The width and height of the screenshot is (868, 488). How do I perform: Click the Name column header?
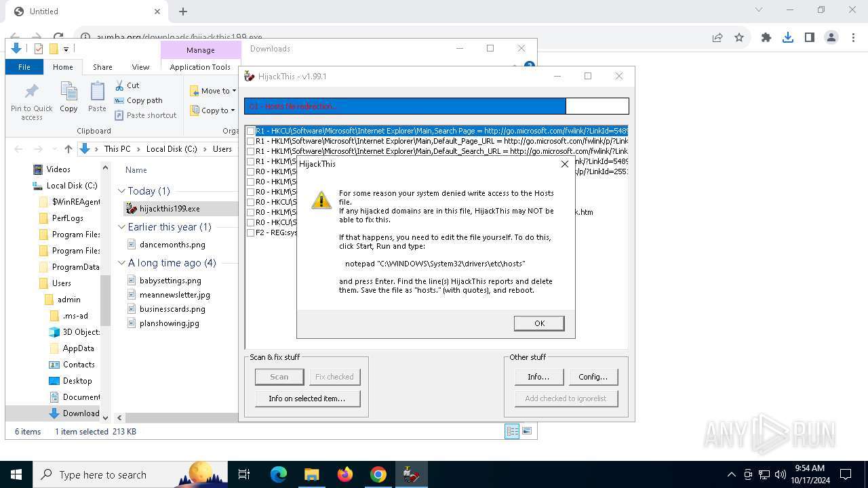point(136,170)
